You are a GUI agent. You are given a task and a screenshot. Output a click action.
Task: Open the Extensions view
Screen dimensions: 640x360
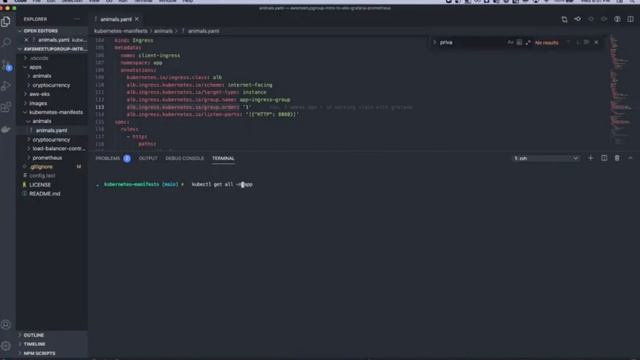coord(6,107)
